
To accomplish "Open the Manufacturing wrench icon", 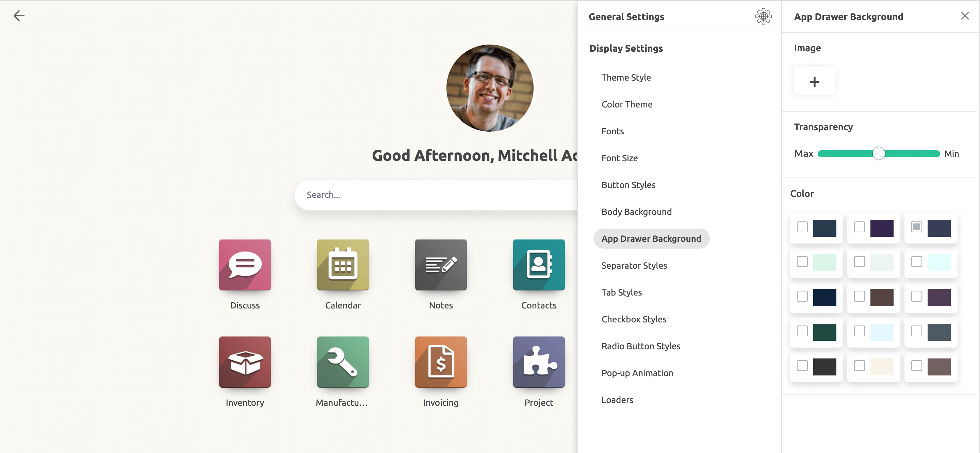I will click(x=342, y=362).
